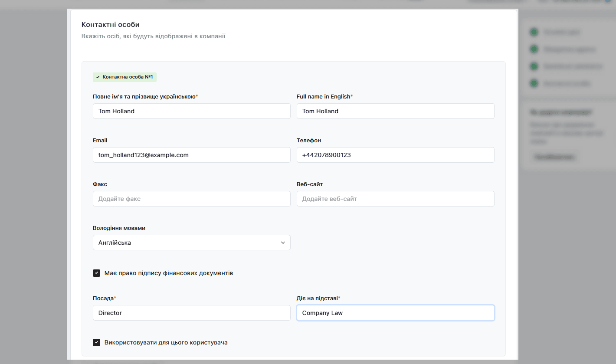
Task: Click the Контактні особи heading
Action: coord(111,25)
